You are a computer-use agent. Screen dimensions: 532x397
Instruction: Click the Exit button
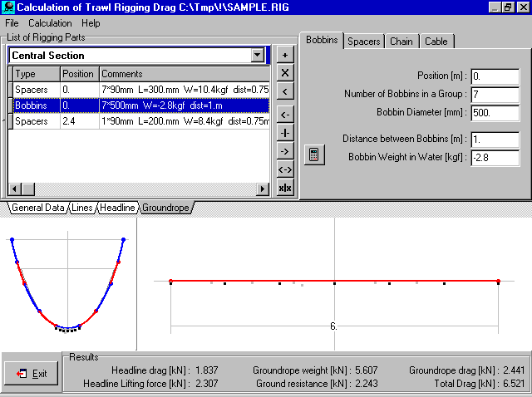click(32, 374)
